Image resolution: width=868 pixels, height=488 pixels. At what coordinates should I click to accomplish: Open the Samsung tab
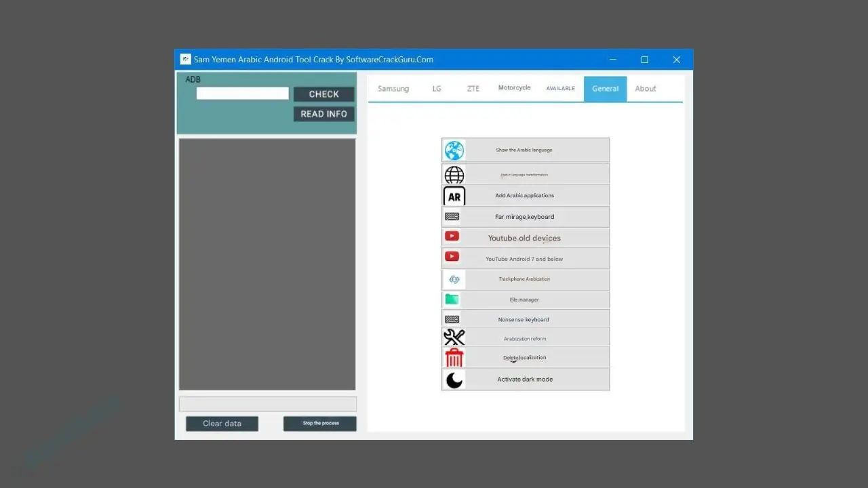[x=393, y=89]
